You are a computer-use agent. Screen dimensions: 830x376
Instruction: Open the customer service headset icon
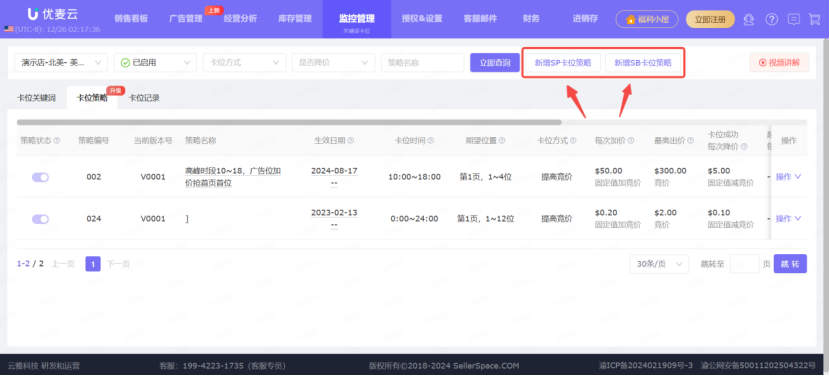(x=748, y=20)
